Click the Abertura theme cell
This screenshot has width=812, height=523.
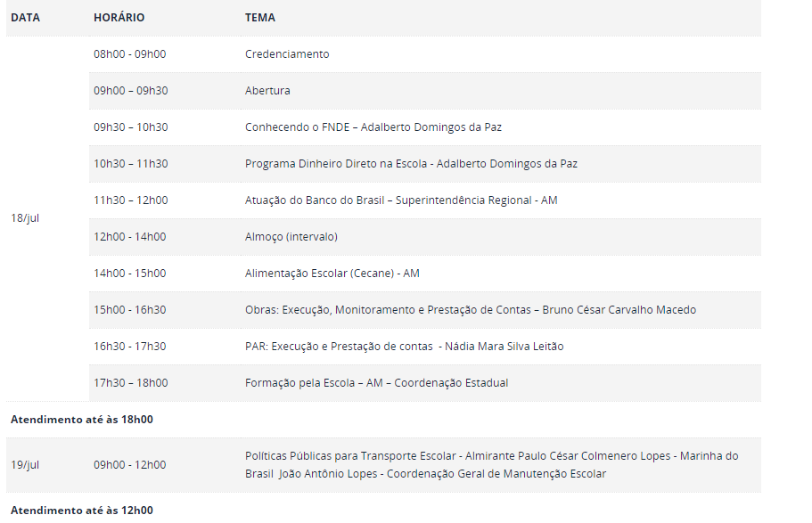[x=267, y=91]
